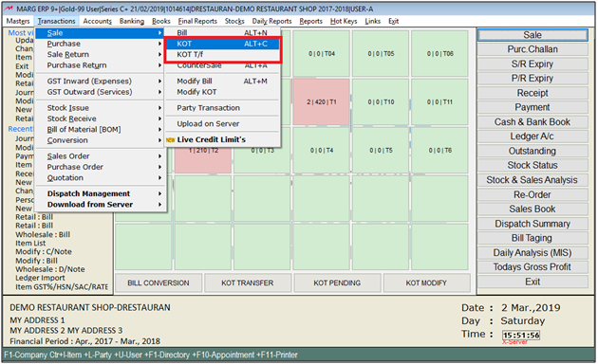Click the time display field
This screenshot has height=364, width=598.
click(521, 335)
